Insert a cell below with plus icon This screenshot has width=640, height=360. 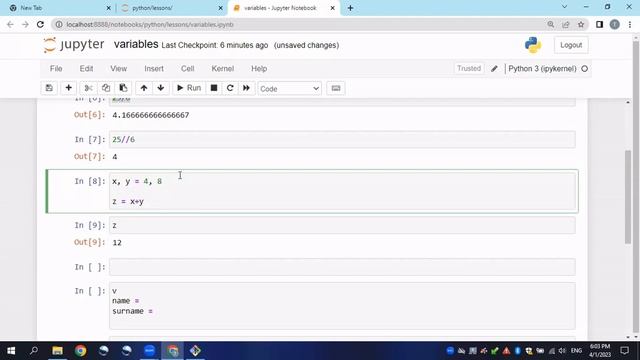click(69, 88)
